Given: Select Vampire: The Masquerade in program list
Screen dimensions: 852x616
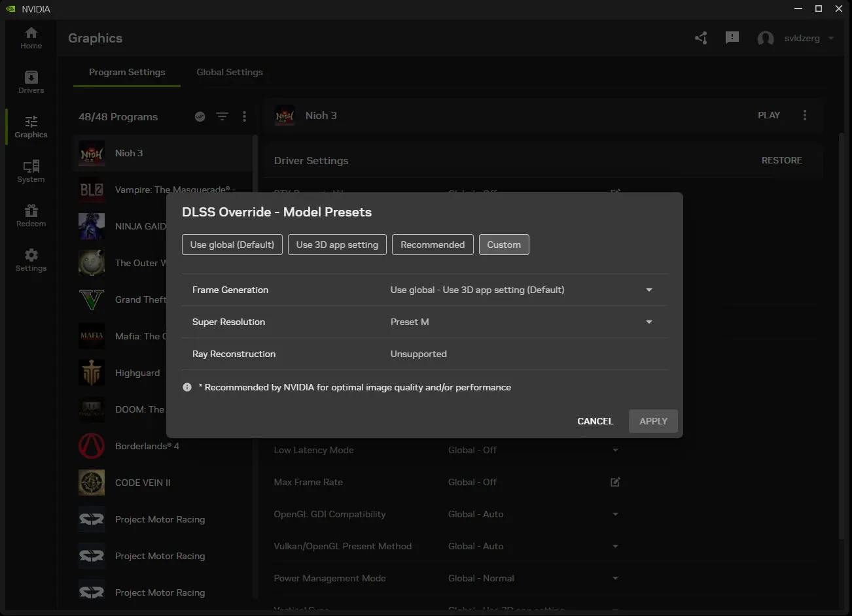Looking at the screenshot, I should click(163, 190).
